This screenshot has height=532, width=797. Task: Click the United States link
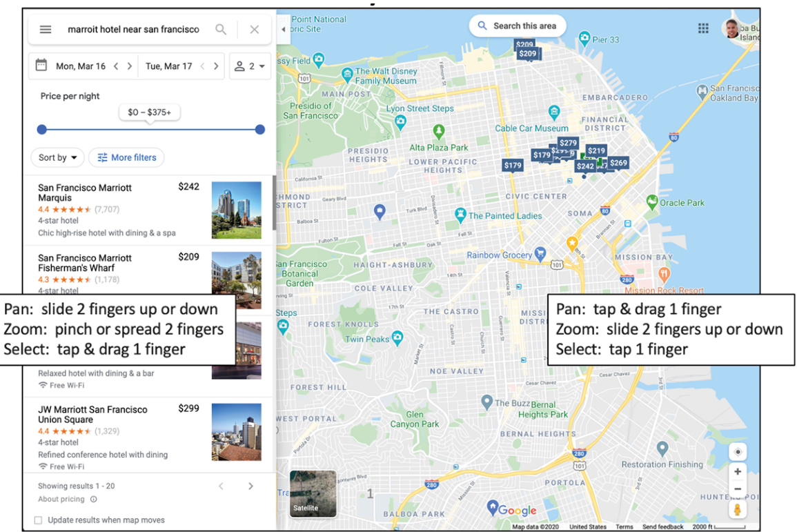(588, 527)
